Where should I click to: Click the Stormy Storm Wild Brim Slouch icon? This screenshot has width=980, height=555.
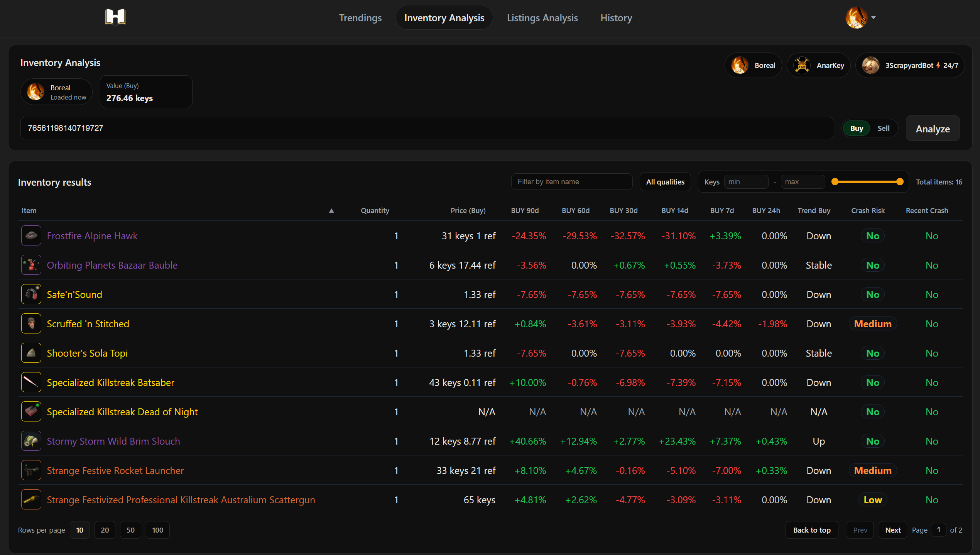click(31, 441)
